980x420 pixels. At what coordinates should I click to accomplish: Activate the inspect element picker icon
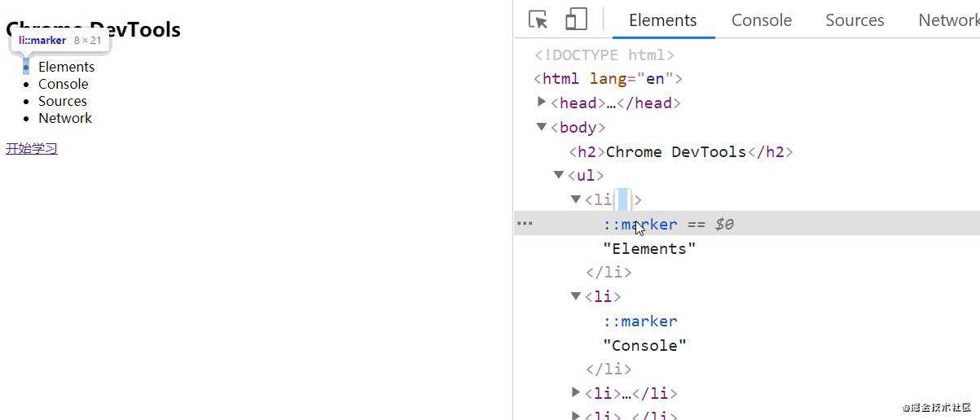(x=538, y=20)
